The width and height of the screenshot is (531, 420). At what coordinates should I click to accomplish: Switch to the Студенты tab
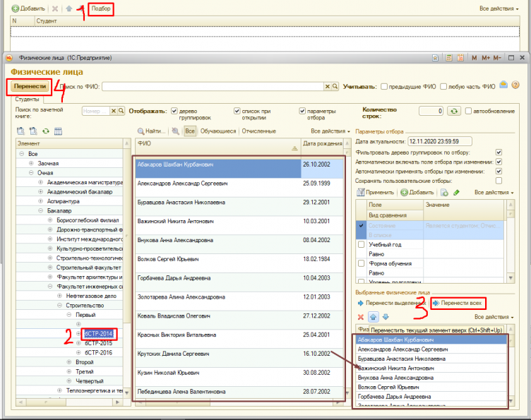(27, 100)
